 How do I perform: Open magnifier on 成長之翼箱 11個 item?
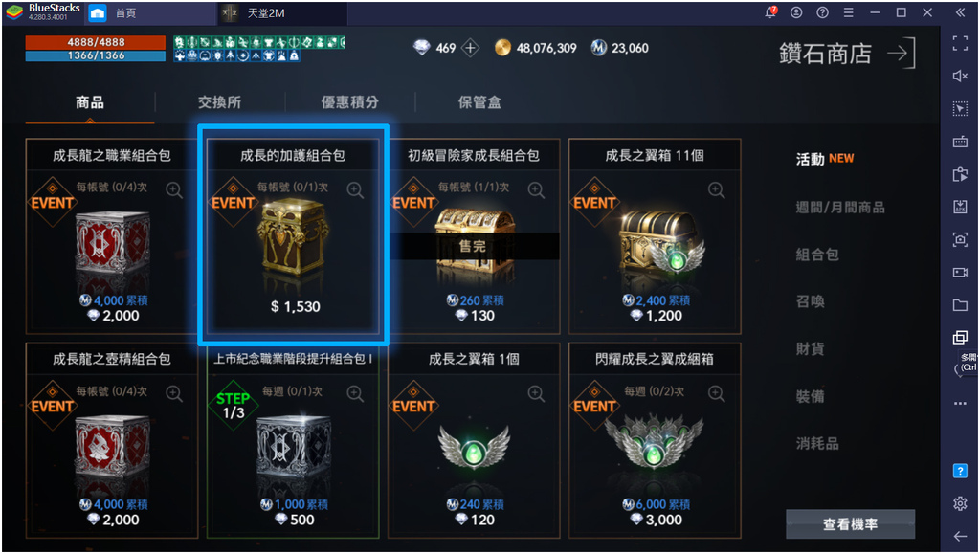(x=716, y=189)
